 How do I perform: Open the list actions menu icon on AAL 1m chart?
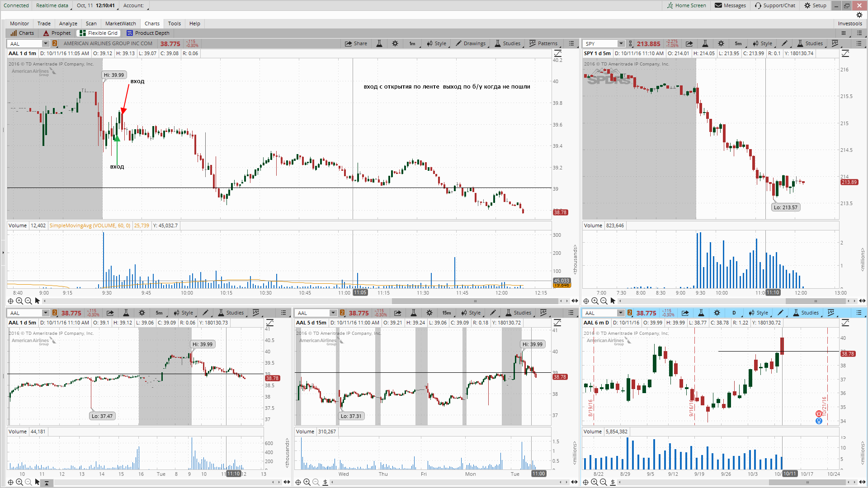[571, 43]
